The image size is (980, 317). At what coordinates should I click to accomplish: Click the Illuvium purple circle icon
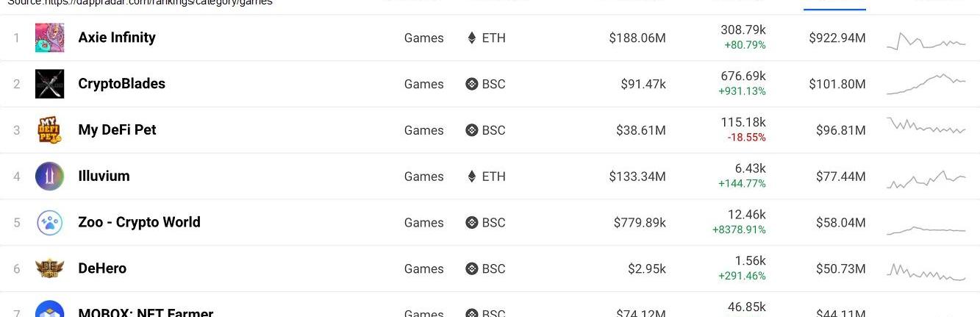pos(49,177)
